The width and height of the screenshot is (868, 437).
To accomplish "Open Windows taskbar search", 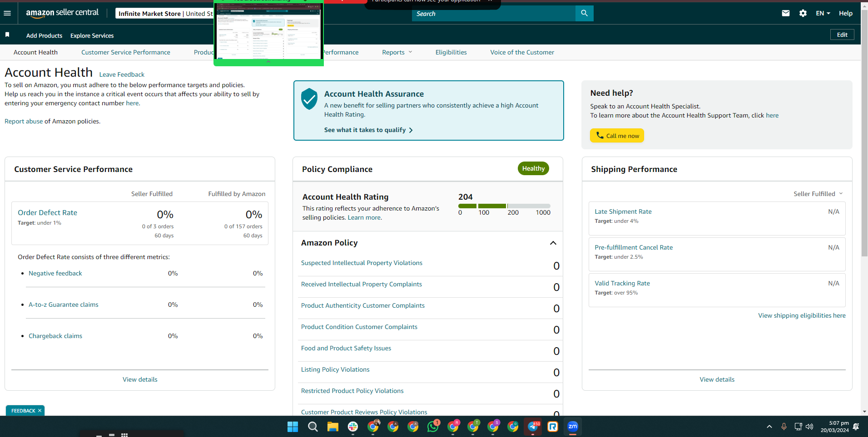I will pyautogui.click(x=313, y=427).
